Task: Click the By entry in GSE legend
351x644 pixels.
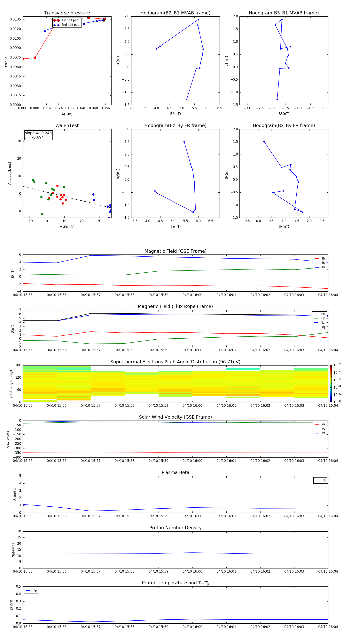Action: 320,263
